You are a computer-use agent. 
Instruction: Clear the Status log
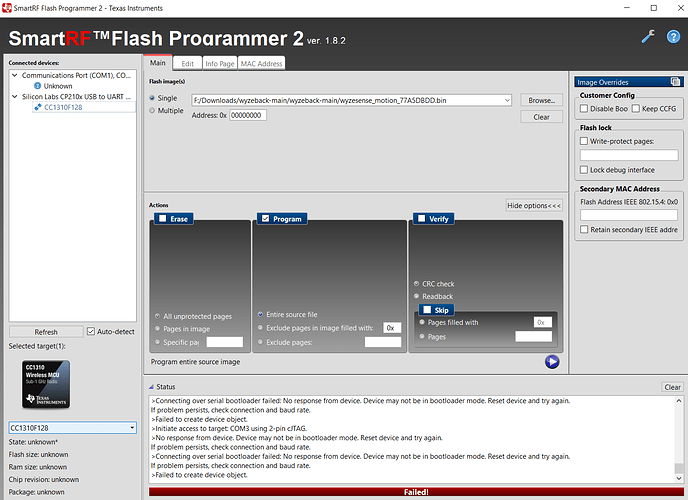point(672,387)
